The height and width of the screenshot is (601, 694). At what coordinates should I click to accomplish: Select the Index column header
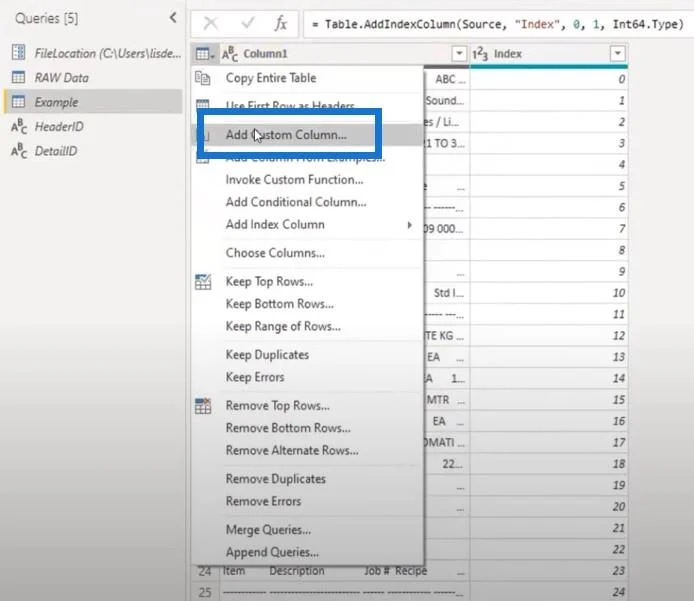point(508,54)
